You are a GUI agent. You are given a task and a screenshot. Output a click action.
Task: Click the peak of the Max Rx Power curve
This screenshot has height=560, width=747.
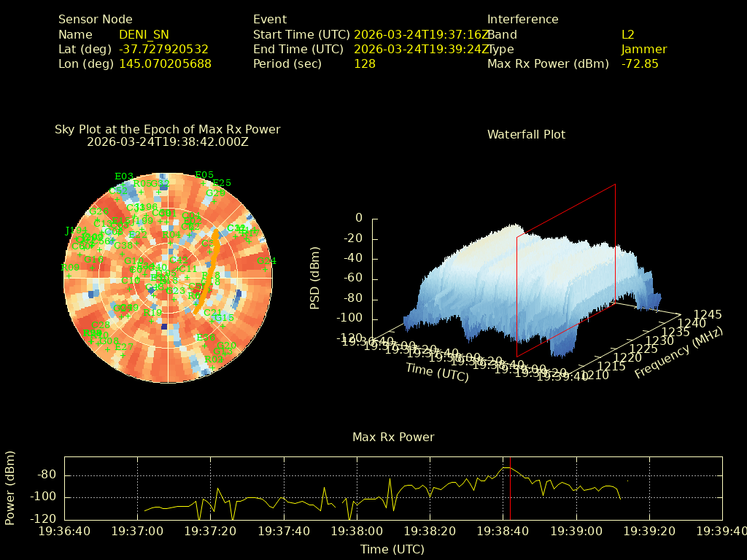tap(506, 467)
